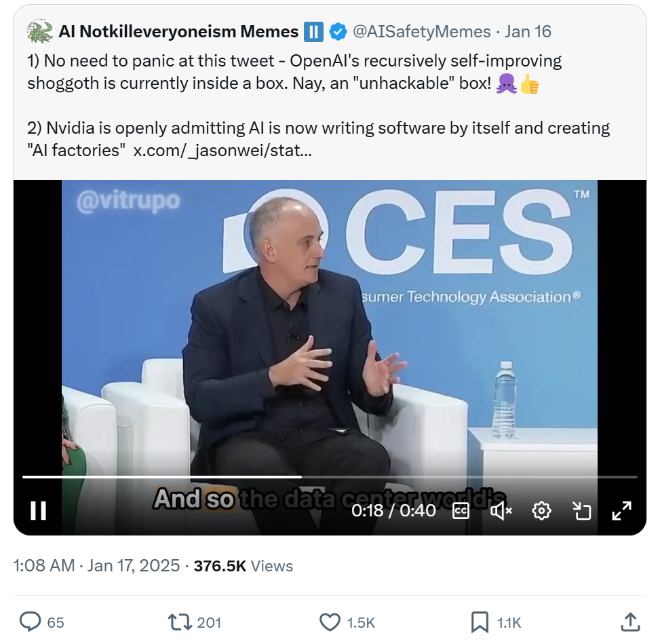View the 376.5K Views count
660x644 pixels.
tap(243, 565)
